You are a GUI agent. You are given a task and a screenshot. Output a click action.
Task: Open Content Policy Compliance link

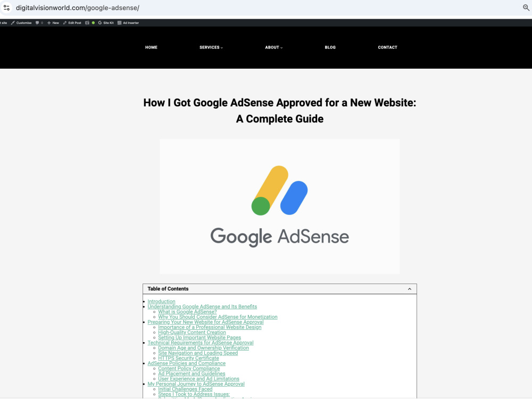point(189,369)
